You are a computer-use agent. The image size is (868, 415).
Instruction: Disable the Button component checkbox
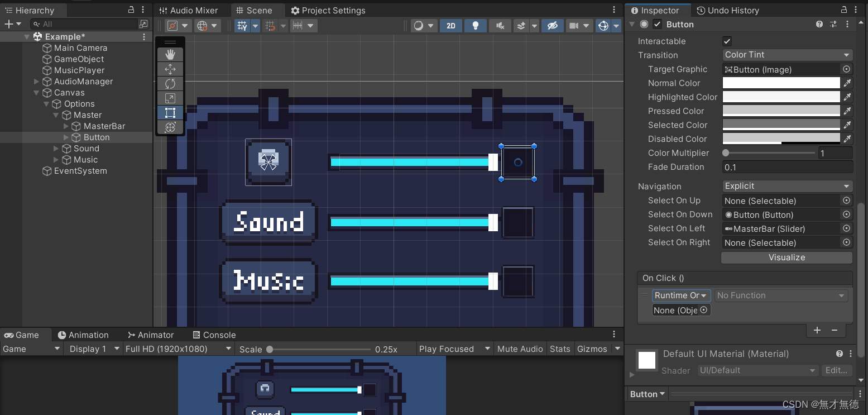(658, 24)
